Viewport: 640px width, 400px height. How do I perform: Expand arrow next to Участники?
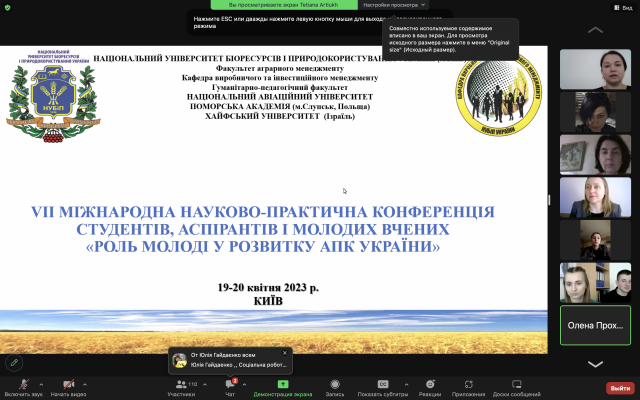[x=204, y=384]
